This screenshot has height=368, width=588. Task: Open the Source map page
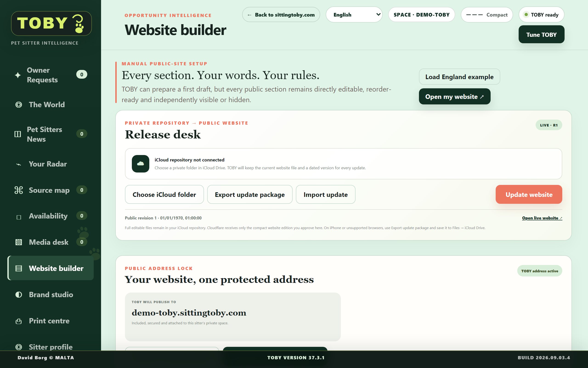coord(51,190)
